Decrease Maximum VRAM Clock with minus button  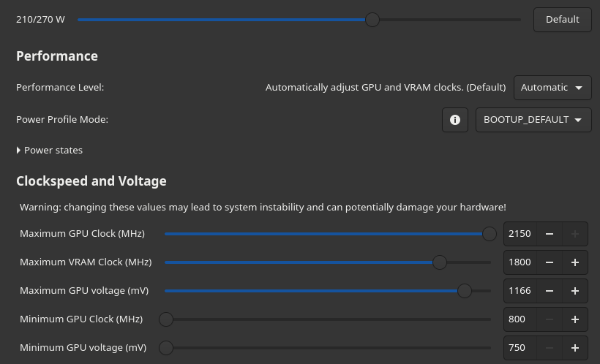click(x=550, y=262)
